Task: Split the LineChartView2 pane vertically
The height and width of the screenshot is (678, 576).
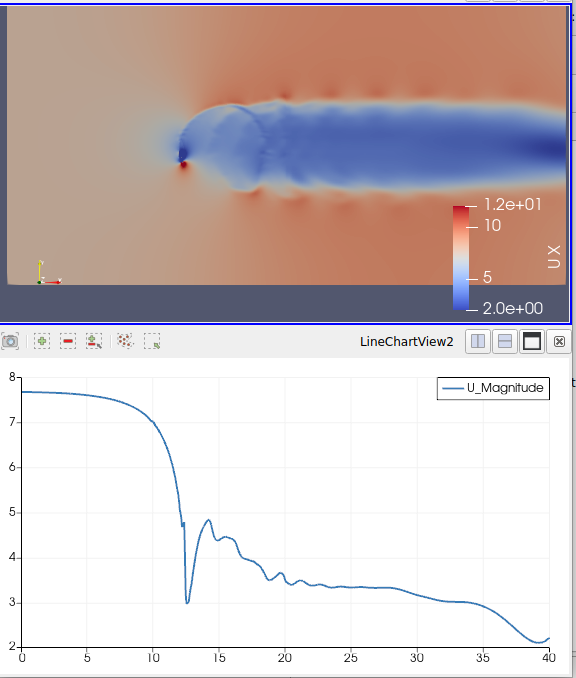Action: [505, 342]
